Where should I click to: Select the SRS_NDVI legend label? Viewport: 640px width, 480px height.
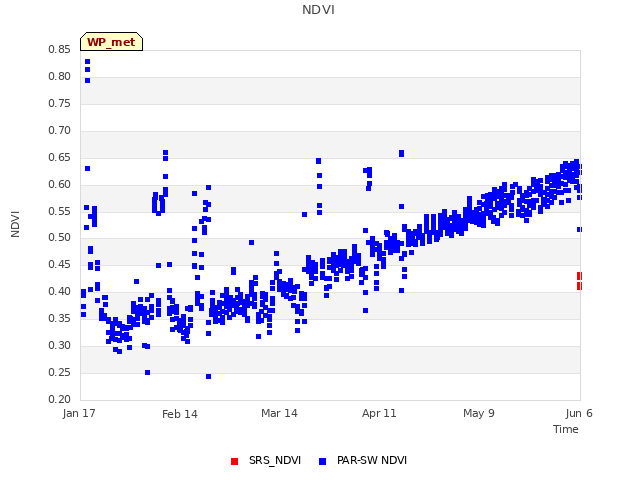pyautogui.click(x=275, y=460)
